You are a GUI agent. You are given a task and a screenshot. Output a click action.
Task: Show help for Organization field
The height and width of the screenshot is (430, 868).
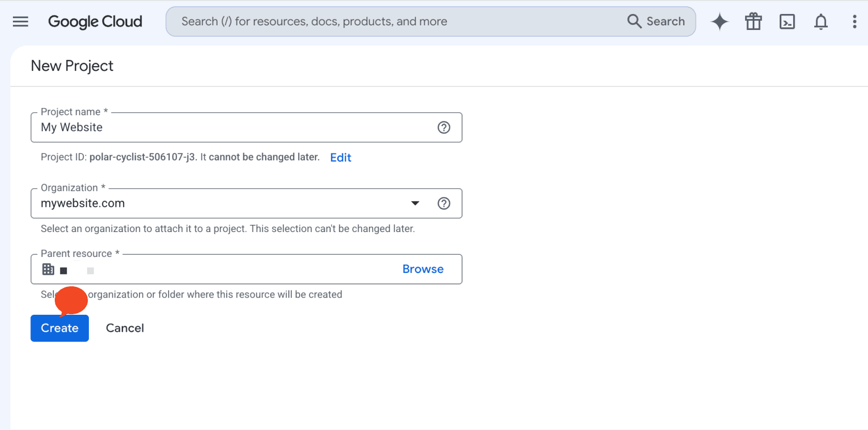[x=444, y=204]
